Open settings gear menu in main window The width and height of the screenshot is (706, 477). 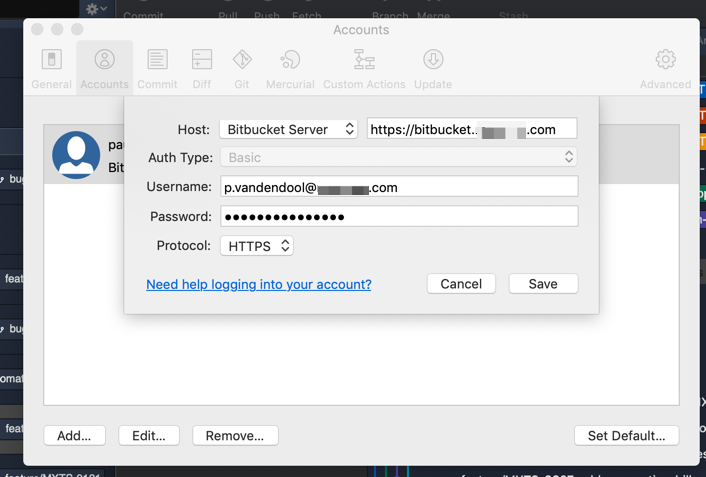tap(96, 9)
